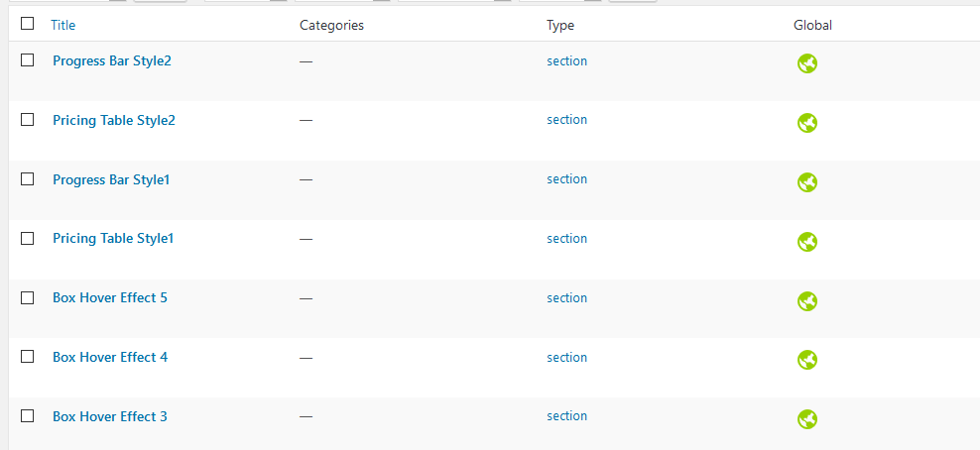Image resolution: width=980 pixels, height=450 pixels.
Task: Click the global icon for Pricing Table Style1
Action: pyautogui.click(x=806, y=242)
